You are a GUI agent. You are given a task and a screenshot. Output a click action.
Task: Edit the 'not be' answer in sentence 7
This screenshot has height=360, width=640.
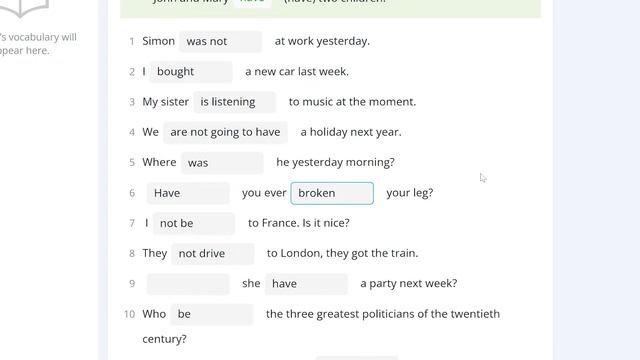pos(194,223)
